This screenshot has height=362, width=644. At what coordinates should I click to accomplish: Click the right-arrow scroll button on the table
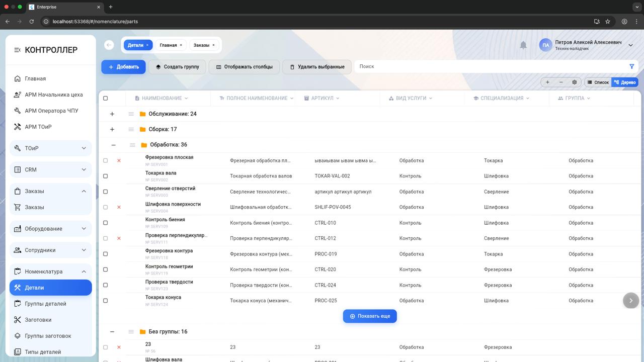tap(630, 300)
